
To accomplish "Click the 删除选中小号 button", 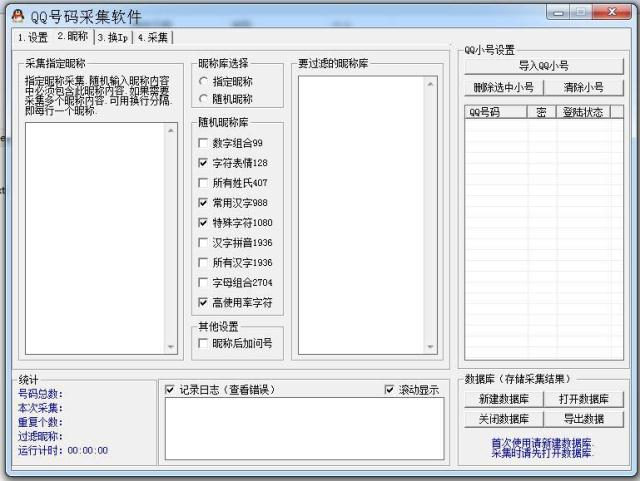I will pyautogui.click(x=504, y=87).
